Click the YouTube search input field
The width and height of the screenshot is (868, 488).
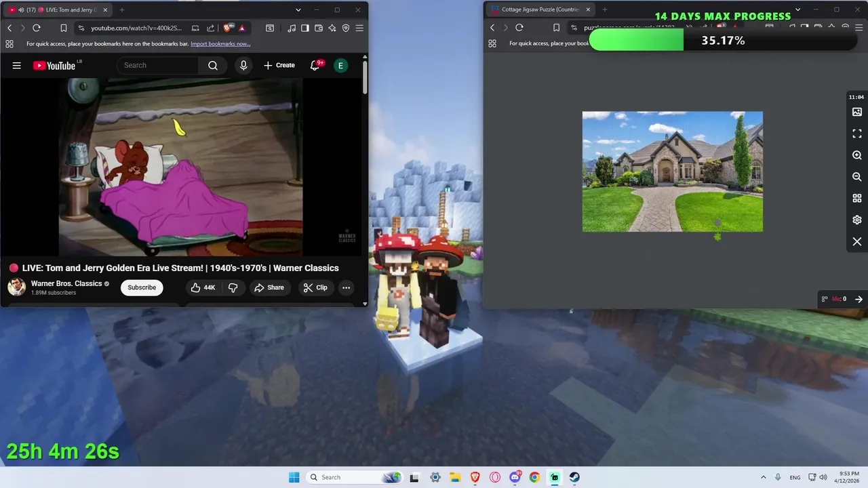pos(157,65)
